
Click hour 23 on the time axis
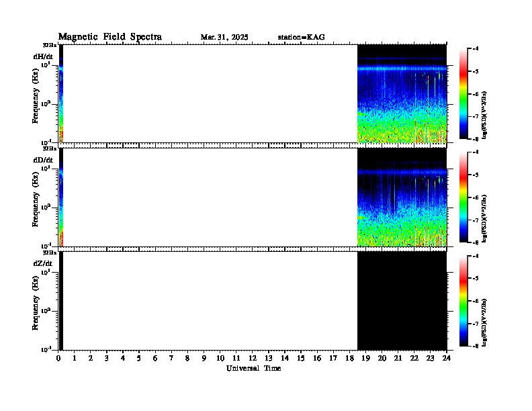click(x=430, y=359)
